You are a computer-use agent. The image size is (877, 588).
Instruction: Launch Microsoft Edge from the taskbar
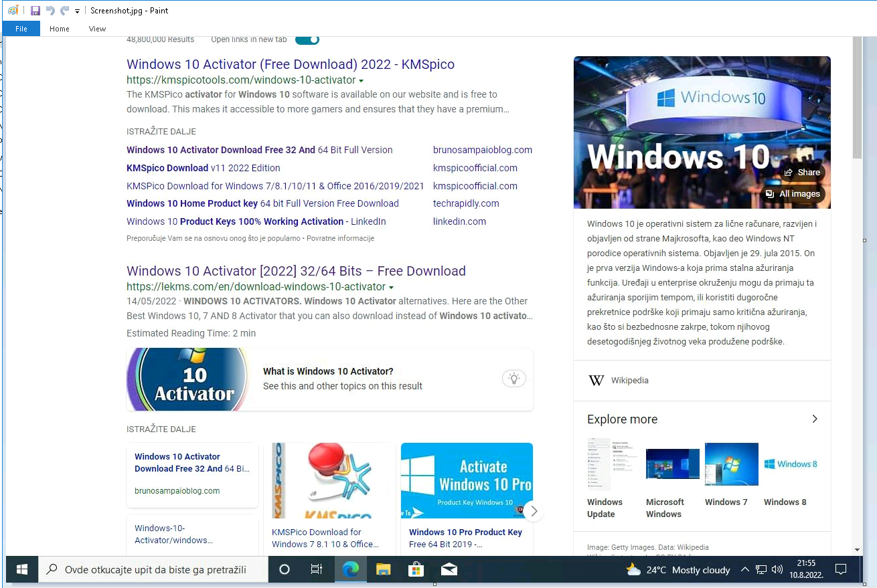[351, 569]
